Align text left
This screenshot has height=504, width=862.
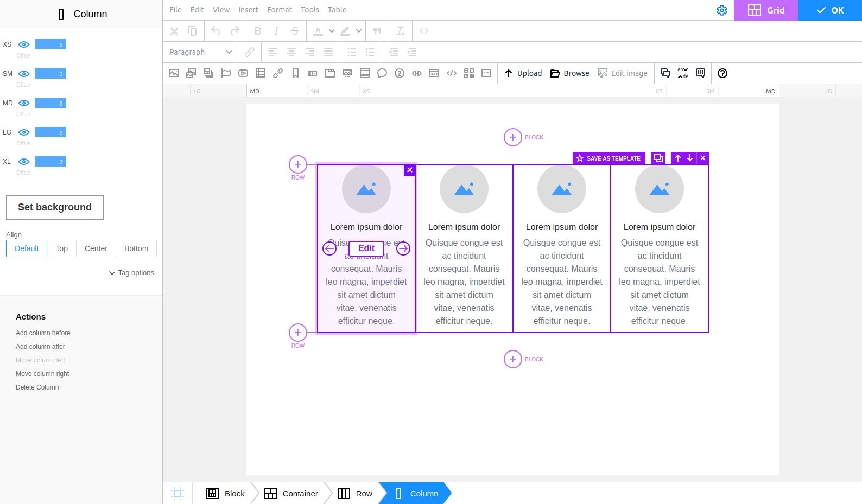click(x=273, y=52)
